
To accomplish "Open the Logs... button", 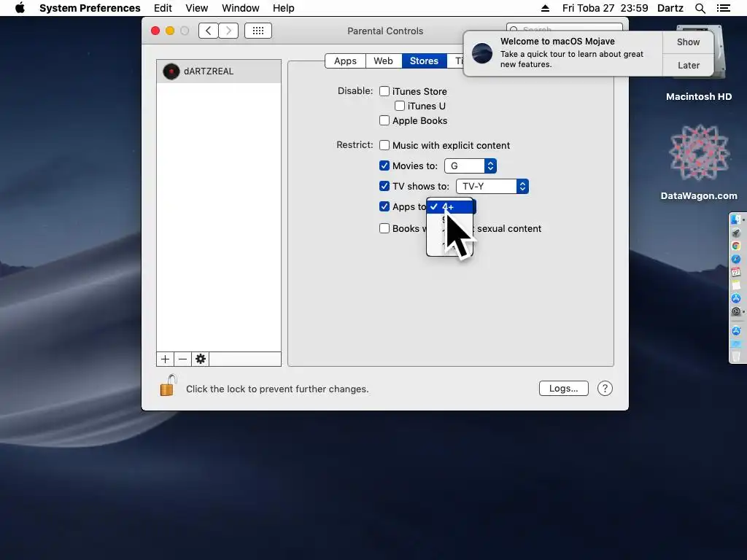I will 564,389.
